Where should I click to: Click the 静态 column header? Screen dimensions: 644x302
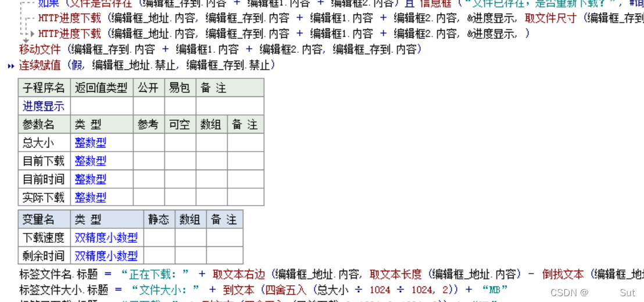(x=159, y=219)
